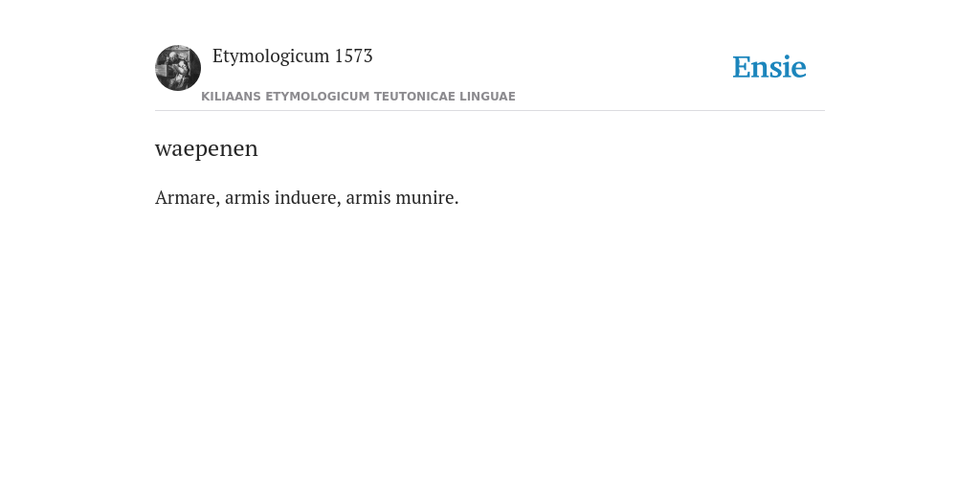The width and height of the screenshot is (980, 490).
Task: Open the Etymologicum 1573 author title
Action: point(293,56)
